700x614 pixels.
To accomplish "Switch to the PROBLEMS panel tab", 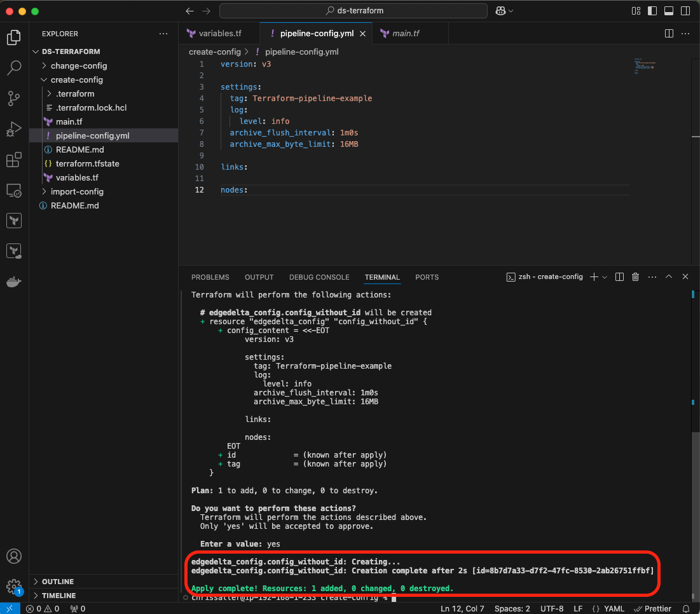I will click(210, 277).
